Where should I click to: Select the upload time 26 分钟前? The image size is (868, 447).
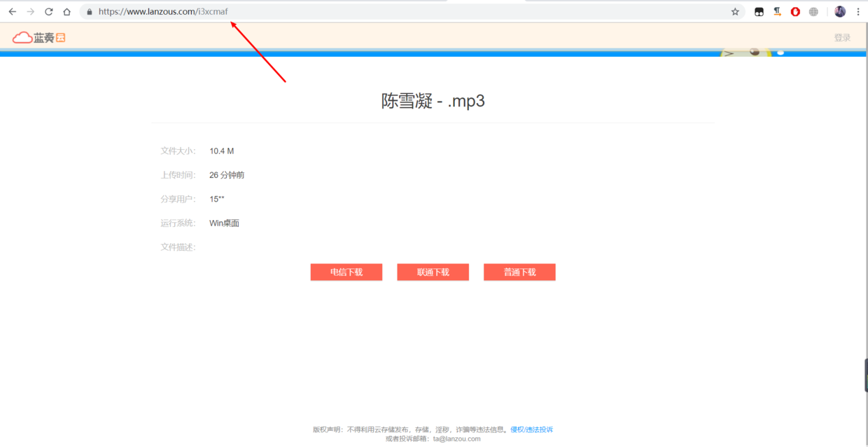pyautogui.click(x=227, y=175)
